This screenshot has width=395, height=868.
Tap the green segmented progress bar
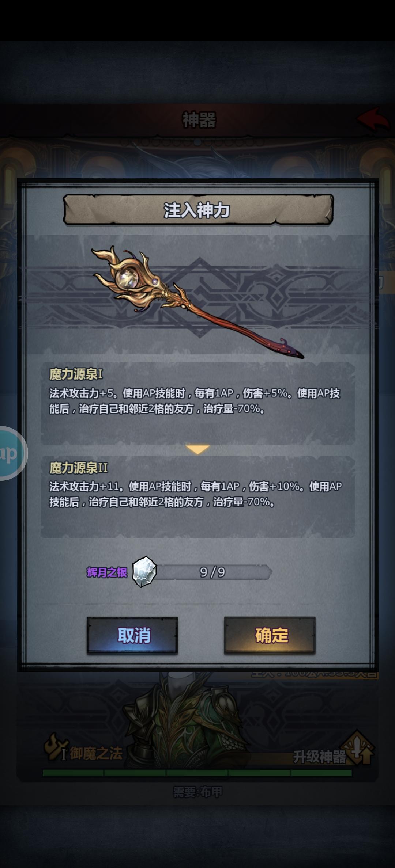[x=197, y=773]
